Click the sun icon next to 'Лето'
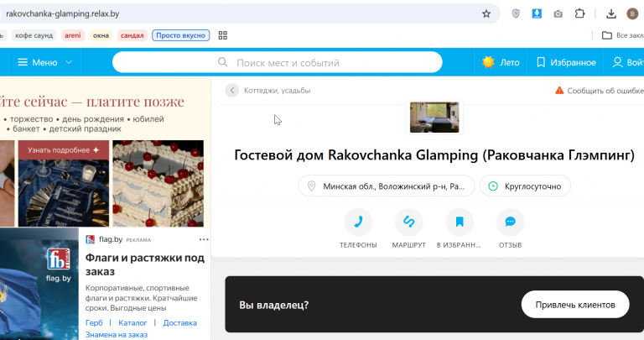 (x=488, y=62)
